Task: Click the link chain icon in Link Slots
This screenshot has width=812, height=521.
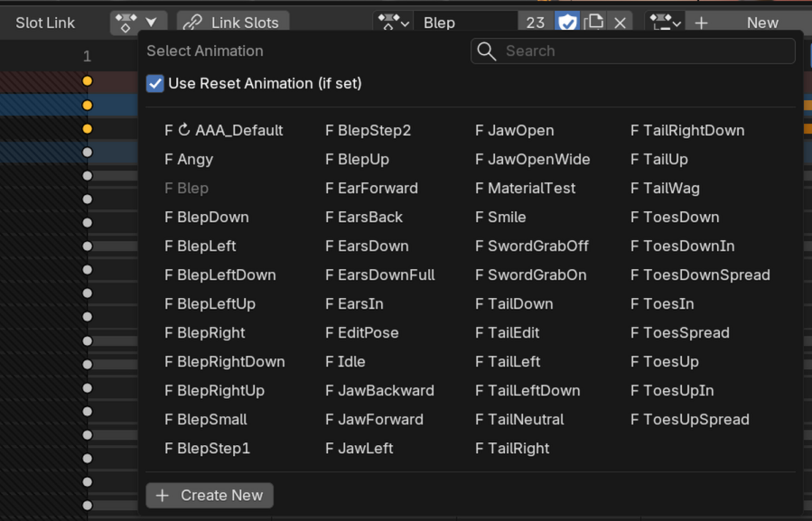Action: (192, 23)
